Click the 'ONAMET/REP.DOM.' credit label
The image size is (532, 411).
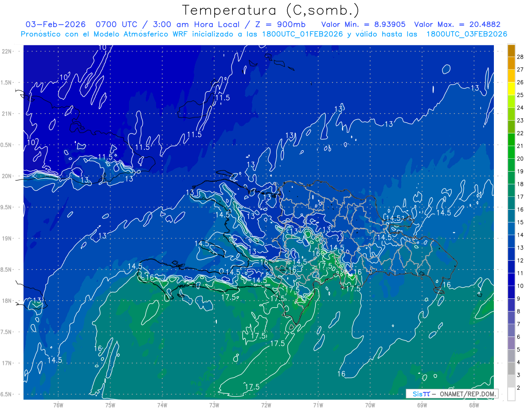point(467,394)
